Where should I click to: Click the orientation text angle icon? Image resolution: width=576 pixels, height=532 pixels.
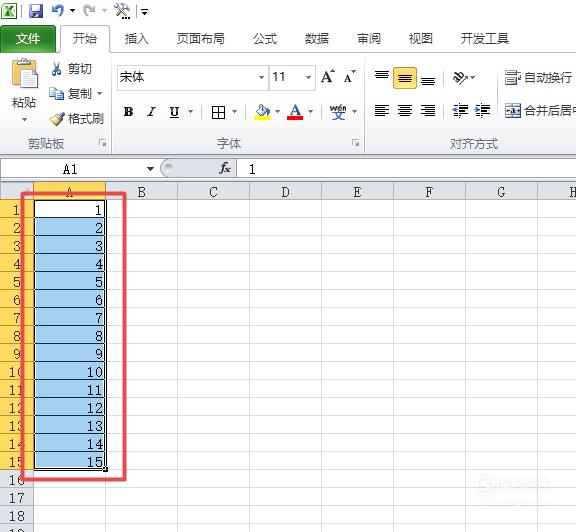click(460, 78)
